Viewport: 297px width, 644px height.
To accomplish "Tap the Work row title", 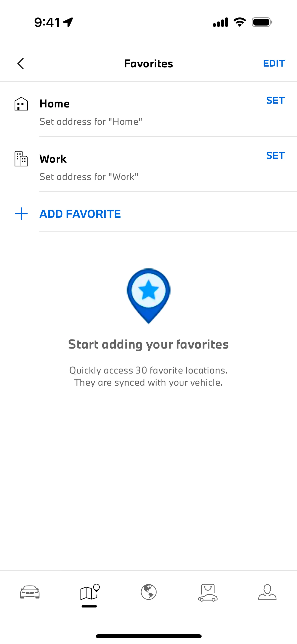I will (x=53, y=159).
